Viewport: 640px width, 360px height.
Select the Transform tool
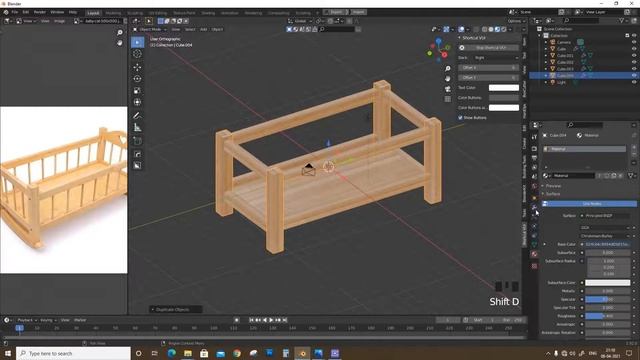[138, 102]
